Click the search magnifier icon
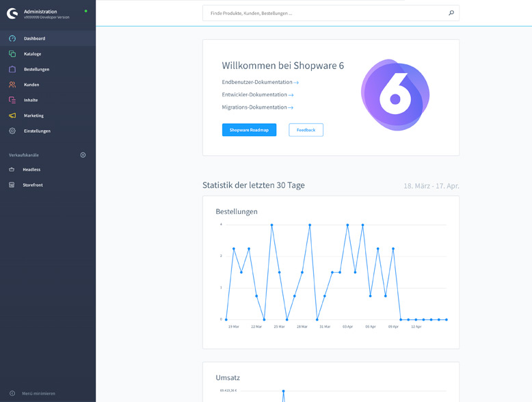The width and height of the screenshot is (532, 402). pos(451,13)
